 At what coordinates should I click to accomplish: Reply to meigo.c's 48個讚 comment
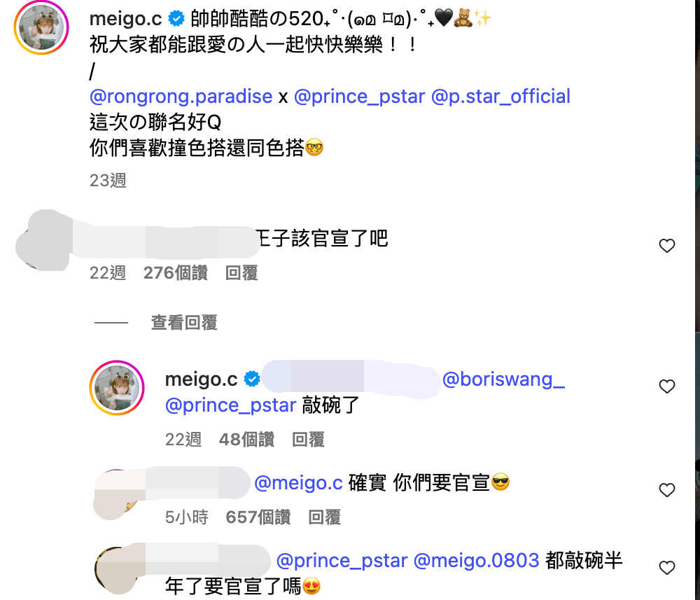pos(308,440)
